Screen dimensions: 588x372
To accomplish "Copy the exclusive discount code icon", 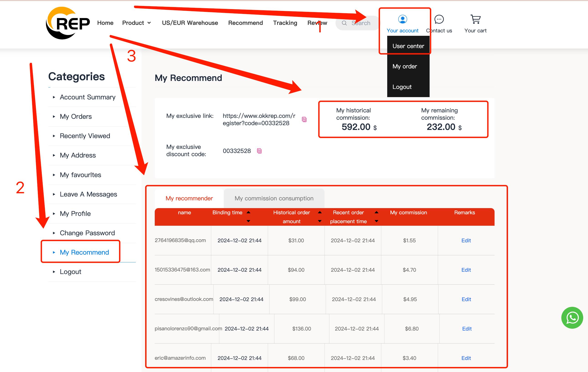I will [x=259, y=151].
